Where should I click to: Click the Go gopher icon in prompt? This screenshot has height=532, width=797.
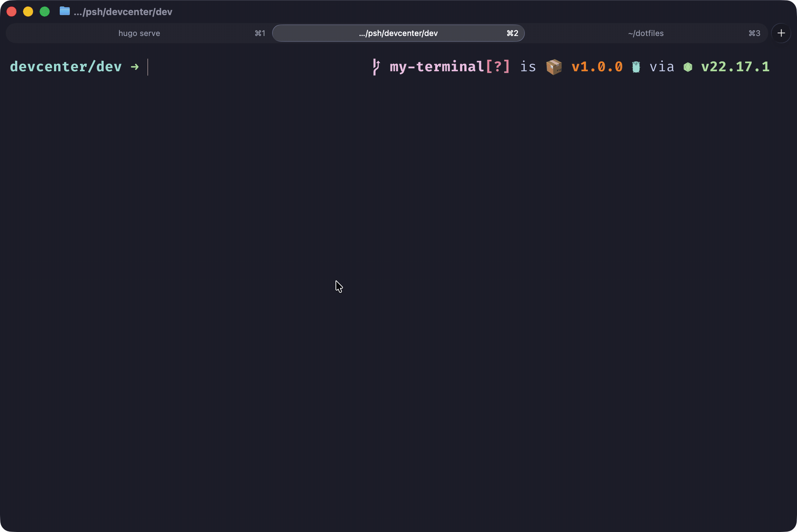(x=636, y=67)
